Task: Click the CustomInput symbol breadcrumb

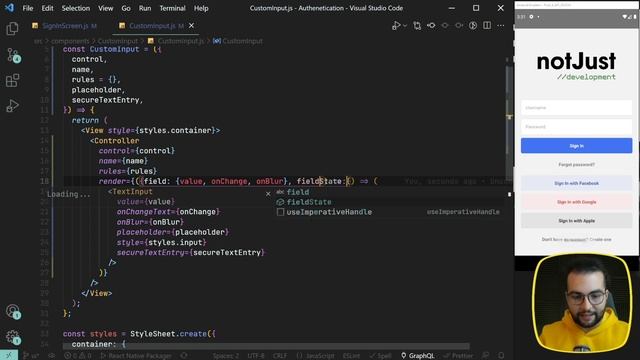Action: point(238,41)
